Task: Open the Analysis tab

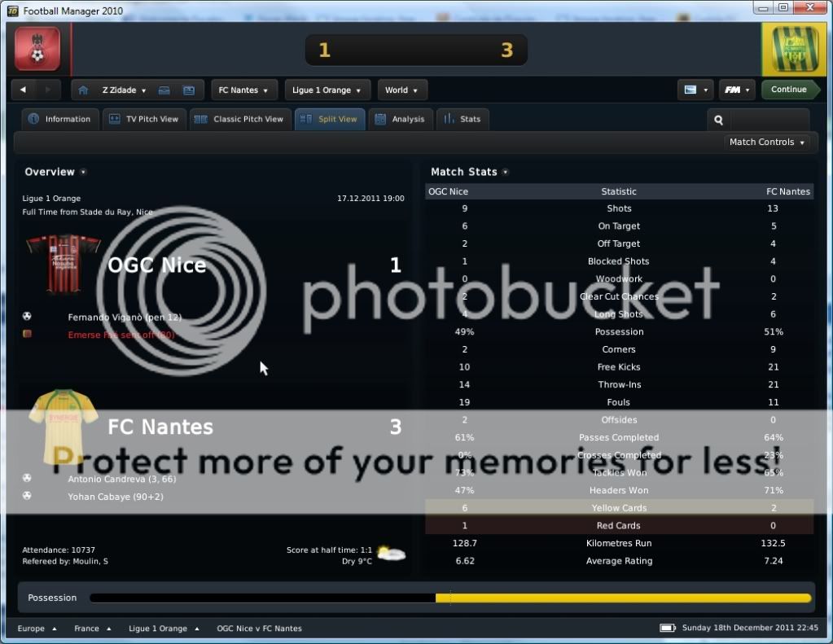Action: click(x=400, y=119)
